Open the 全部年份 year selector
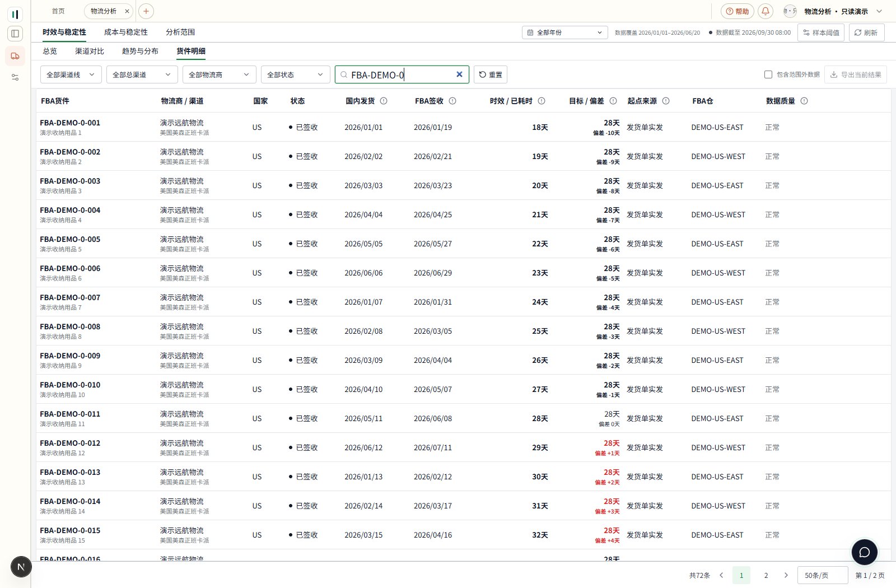The width and height of the screenshot is (896, 588). point(565,32)
